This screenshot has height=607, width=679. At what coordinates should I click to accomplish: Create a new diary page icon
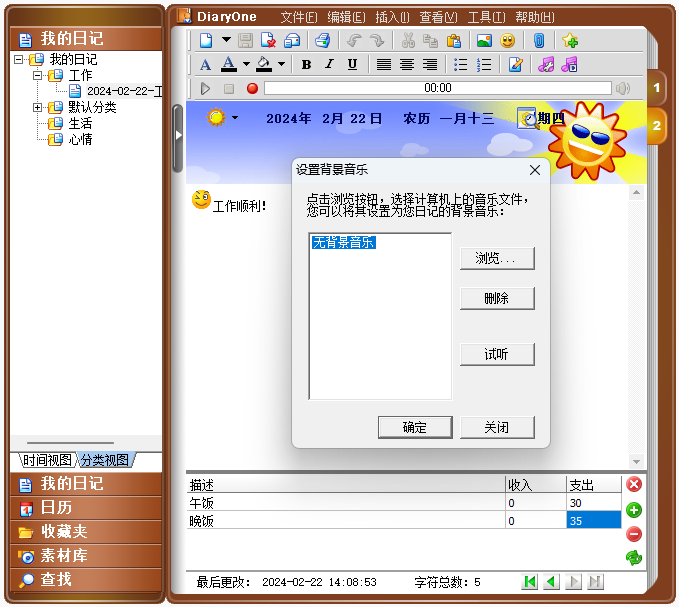point(206,40)
